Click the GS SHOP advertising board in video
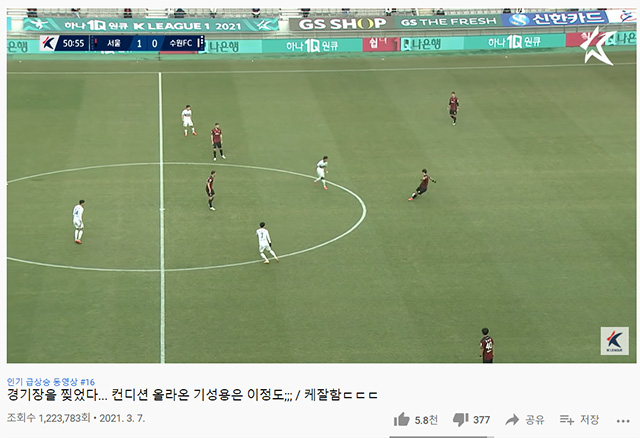 (x=342, y=24)
